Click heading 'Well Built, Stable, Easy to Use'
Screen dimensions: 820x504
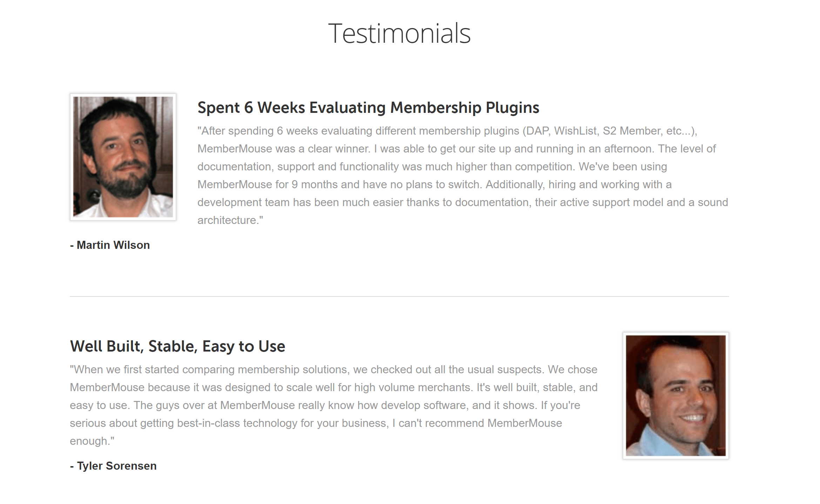[x=177, y=346]
